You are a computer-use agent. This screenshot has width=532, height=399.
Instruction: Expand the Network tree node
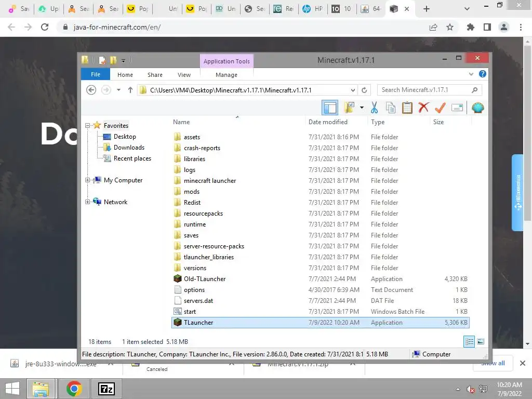pyautogui.click(x=87, y=202)
